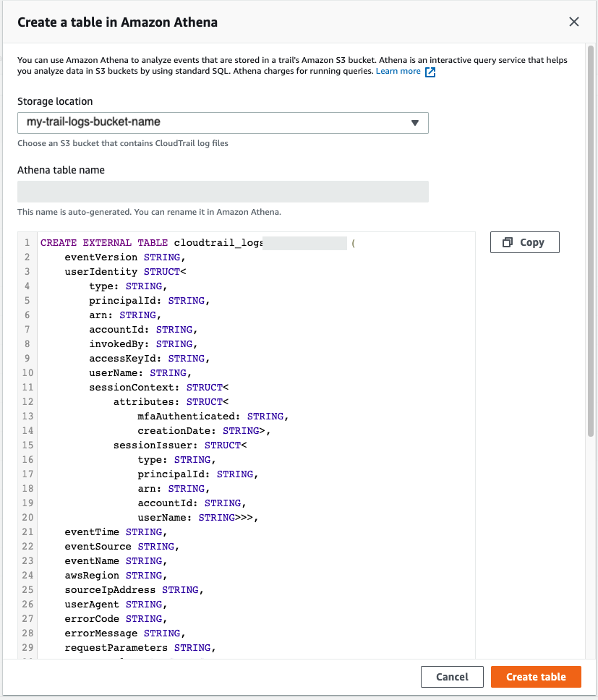The image size is (598, 700).
Task: Click the Copy button's clipboard icon
Action: 508,242
